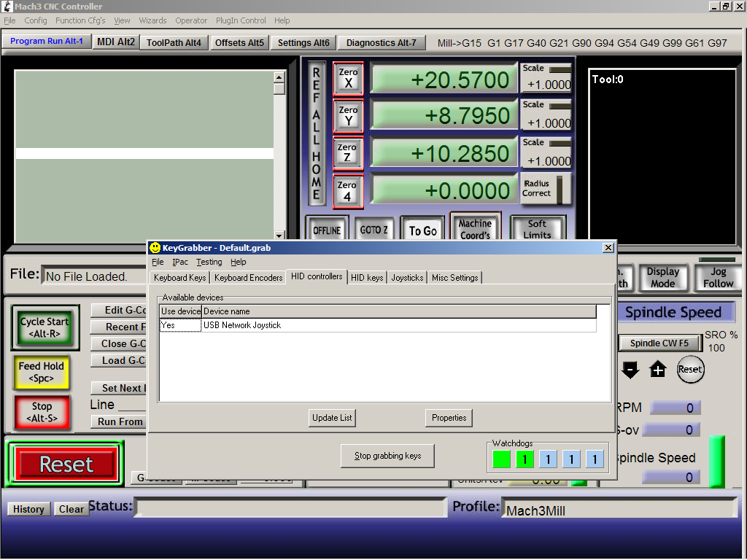Click the Cycle Start button

tap(44, 327)
